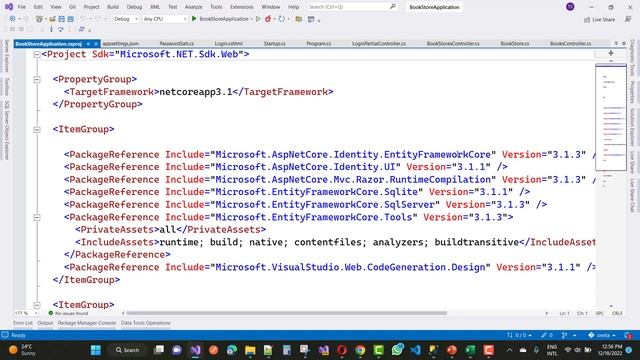Click netcoreapp3.1 target framework text
This screenshot has width=640, height=360.
point(196,92)
